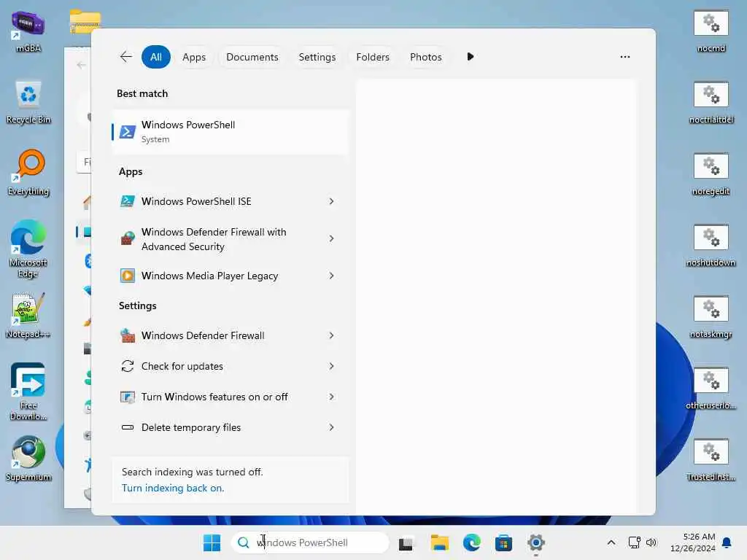Screen dimensions: 747x560
Task: Open the zipped folder on desktop
Action: point(85,21)
